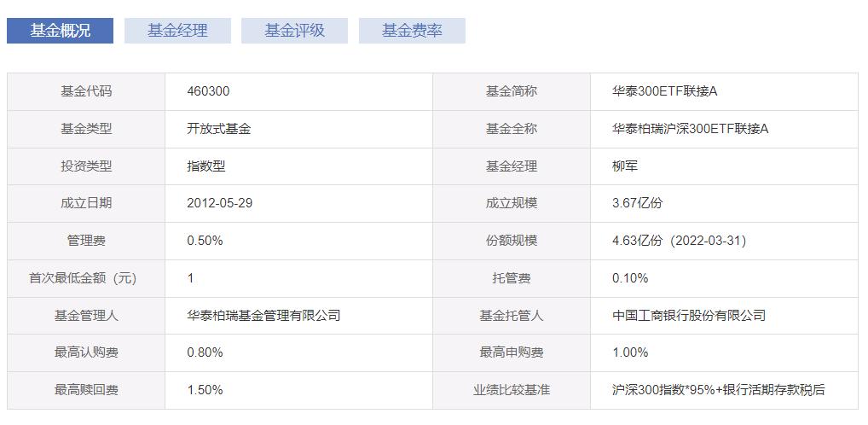The width and height of the screenshot is (868, 425).
Task: Click the custody fee value 0.10%
Action: point(630,278)
